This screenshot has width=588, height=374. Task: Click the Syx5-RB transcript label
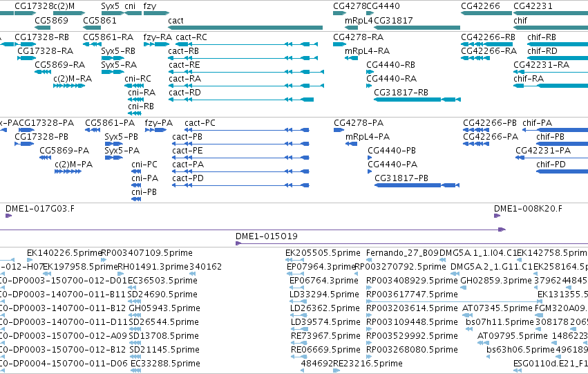tap(118, 51)
